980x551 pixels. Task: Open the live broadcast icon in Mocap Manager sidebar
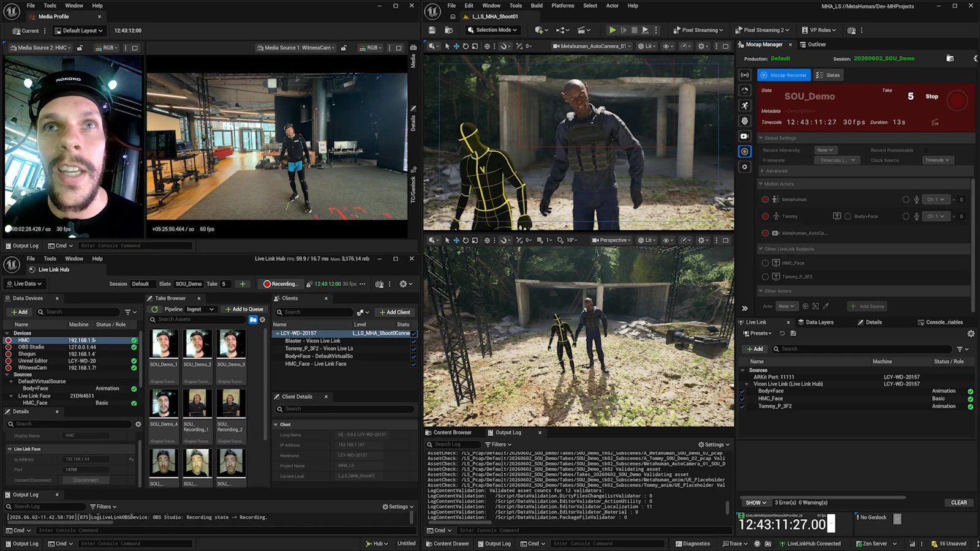[x=745, y=75]
